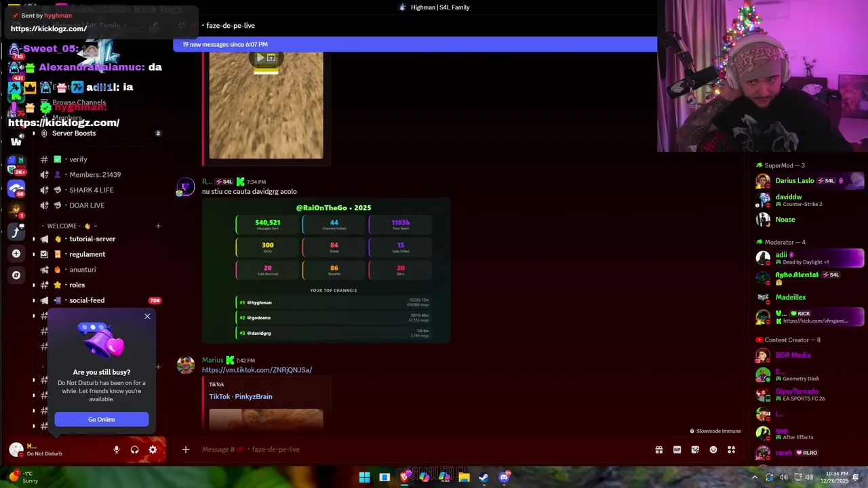Open GipsyTornado in member list

(810, 394)
